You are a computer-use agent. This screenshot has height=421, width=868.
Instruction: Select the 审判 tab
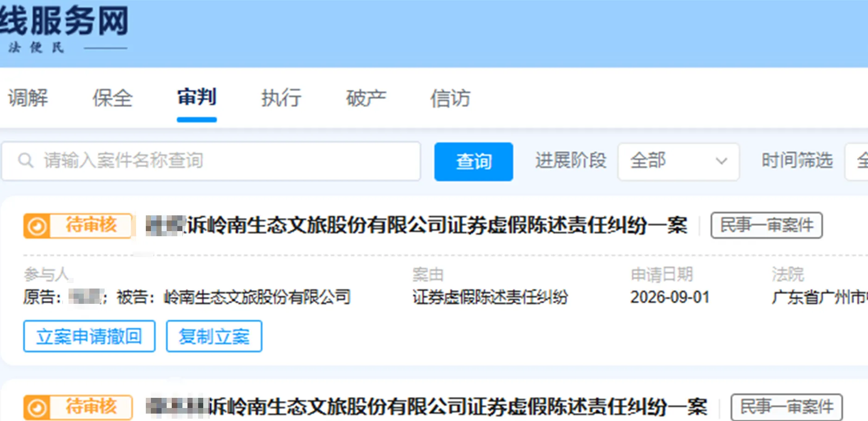[x=197, y=97]
